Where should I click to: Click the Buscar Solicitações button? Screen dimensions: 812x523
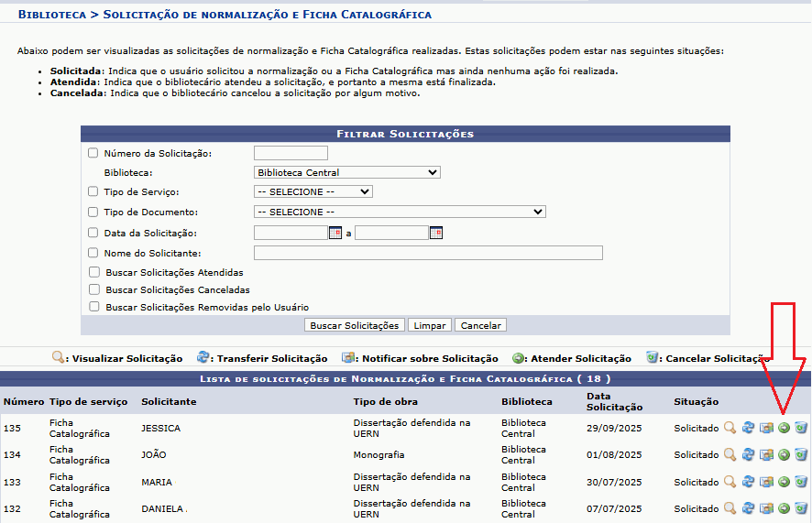coord(354,325)
